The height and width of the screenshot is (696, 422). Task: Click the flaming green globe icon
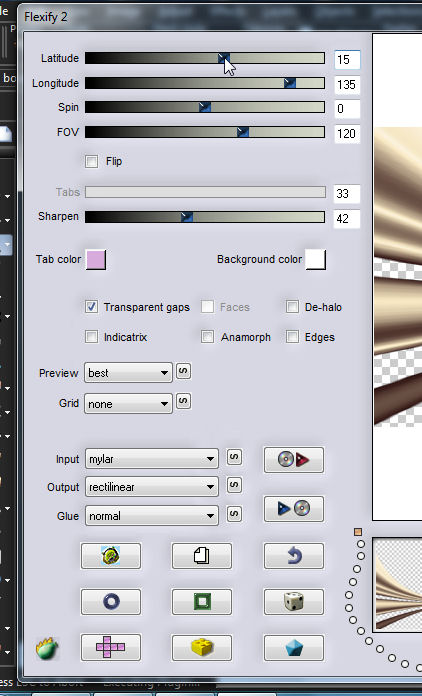click(x=47, y=648)
